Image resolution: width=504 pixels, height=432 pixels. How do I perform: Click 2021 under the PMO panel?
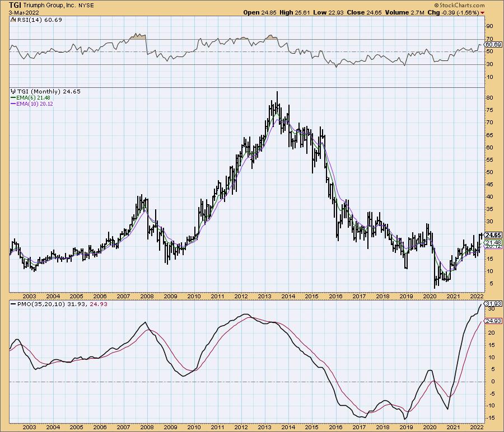453,427
